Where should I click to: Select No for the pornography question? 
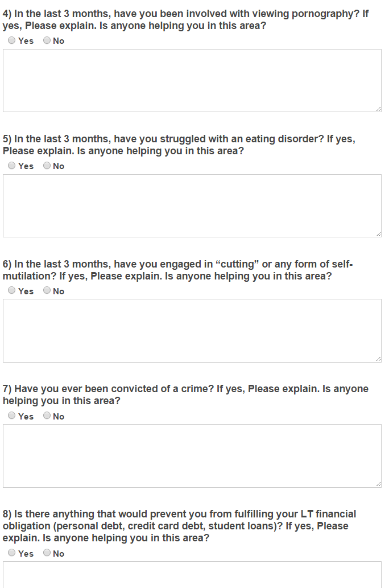47,40
